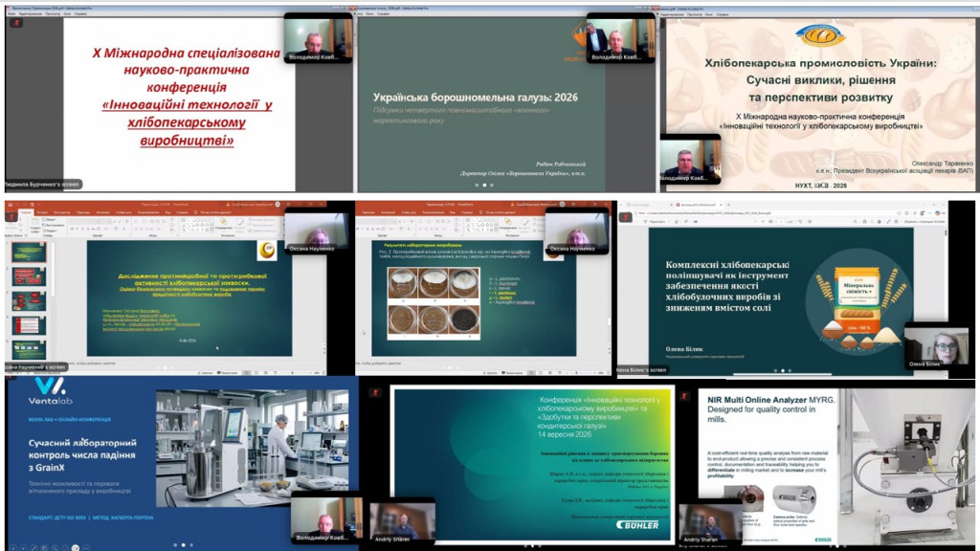
Task: Close the Білик PDF browser tab
Action: click(721, 205)
